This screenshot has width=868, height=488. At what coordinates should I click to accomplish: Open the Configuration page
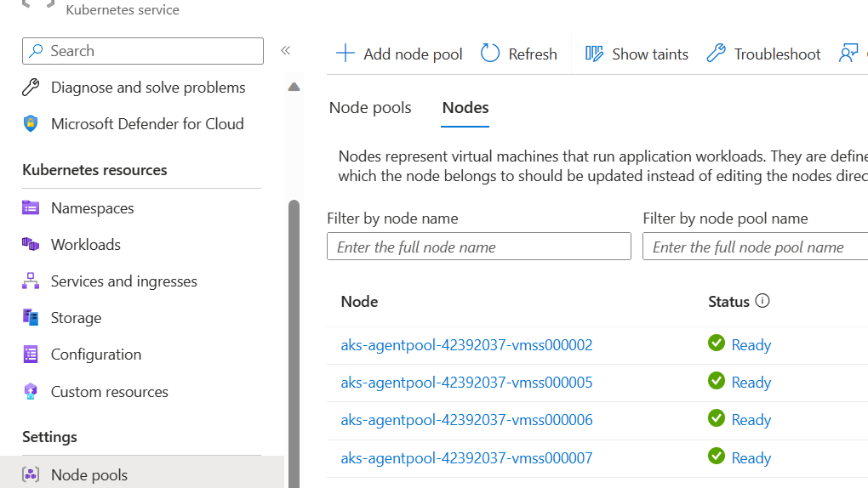(96, 355)
